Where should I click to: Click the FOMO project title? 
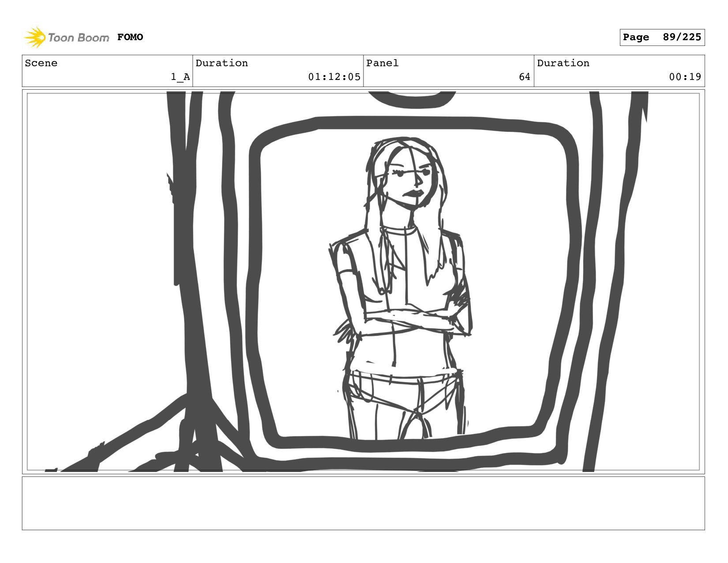(130, 37)
